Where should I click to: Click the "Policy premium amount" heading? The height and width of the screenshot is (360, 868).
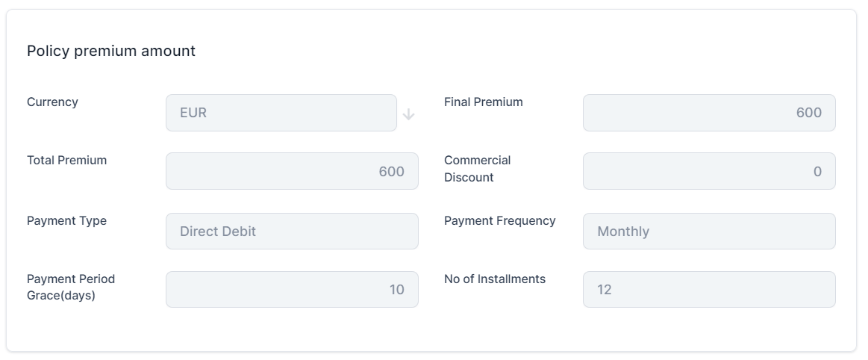(111, 51)
